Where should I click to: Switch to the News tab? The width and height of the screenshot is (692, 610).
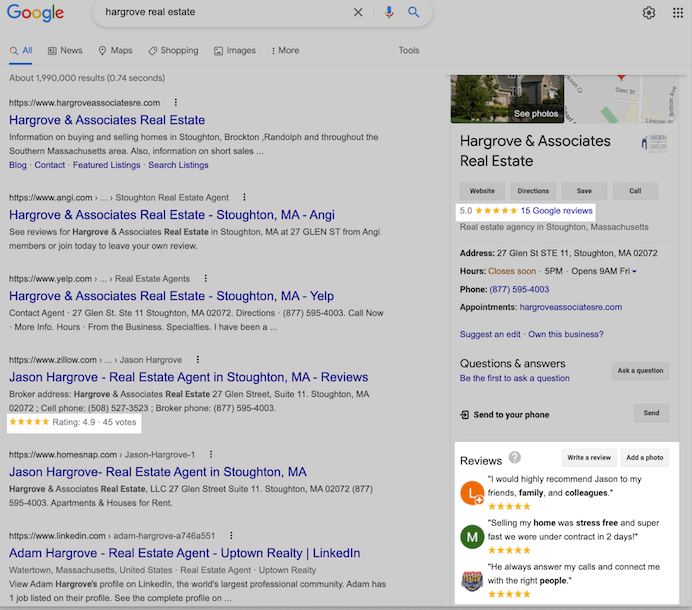tap(65, 50)
